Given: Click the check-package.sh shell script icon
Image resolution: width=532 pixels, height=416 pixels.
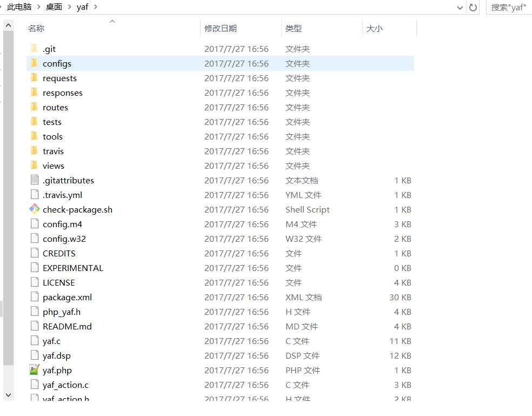Looking at the screenshot, I should click(35, 209).
